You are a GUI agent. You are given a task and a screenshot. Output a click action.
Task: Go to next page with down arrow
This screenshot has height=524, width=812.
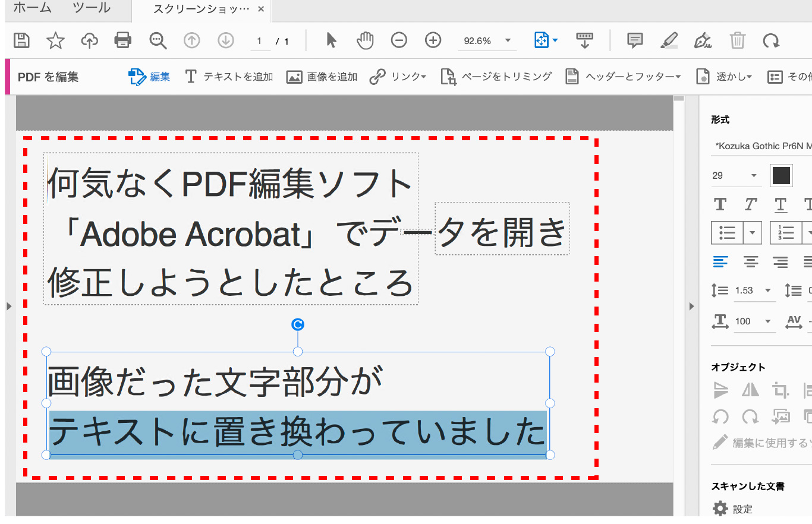point(225,40)
